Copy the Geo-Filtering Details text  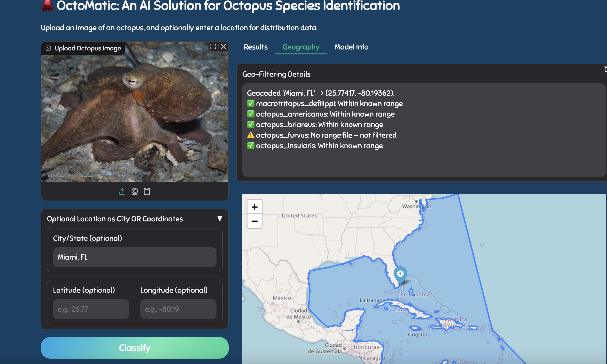point(605,69)
